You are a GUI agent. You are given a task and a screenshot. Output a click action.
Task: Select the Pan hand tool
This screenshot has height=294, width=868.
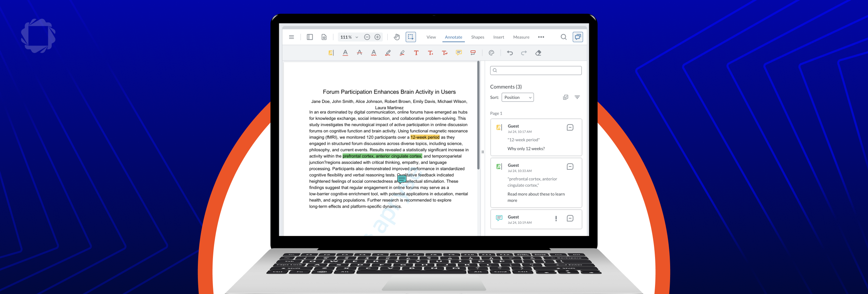click(396, 37)
